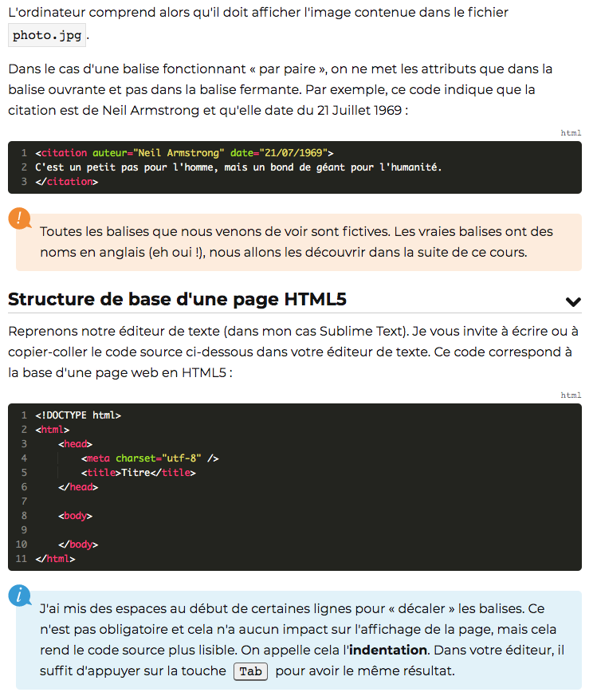Screen dimensions: 593x700
Task: Click the orange warning text about fictitious tags
Action: 296,242
